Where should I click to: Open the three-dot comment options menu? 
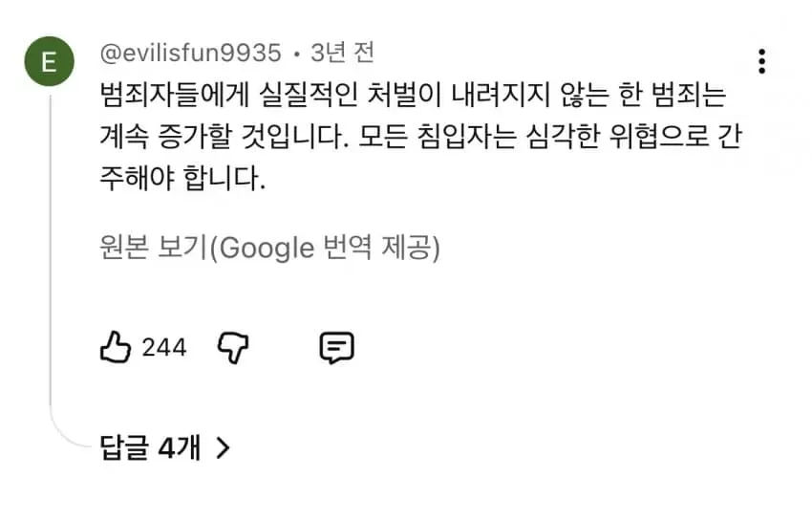(x=761, y=62)
